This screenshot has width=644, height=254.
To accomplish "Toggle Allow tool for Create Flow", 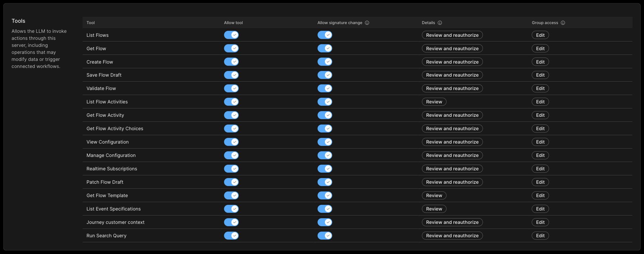I will (231, 62).
